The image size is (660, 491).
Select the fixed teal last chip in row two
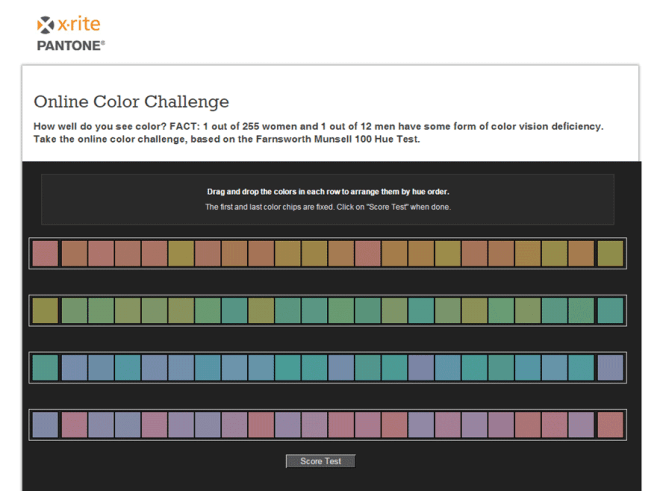(610, 311)
